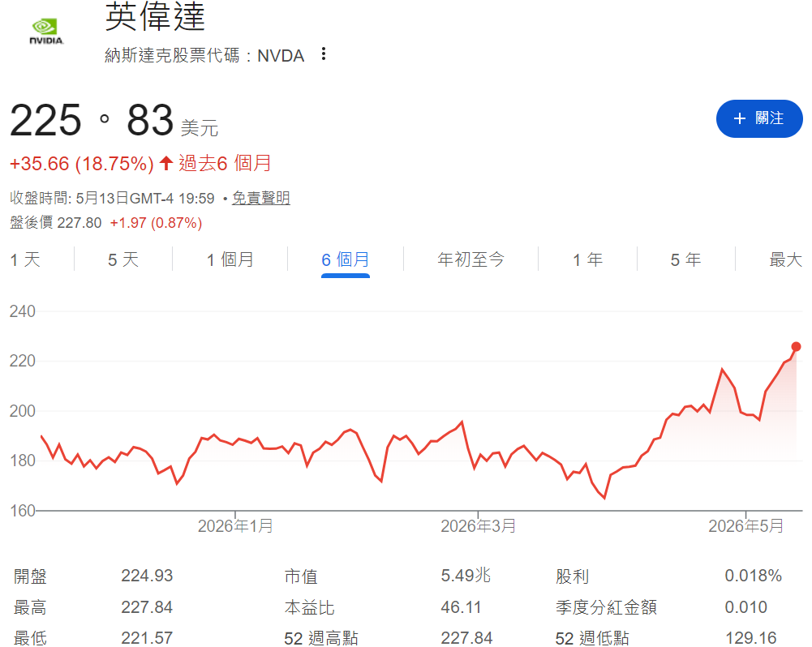Image resolution: width=812 pixels, height=647 pixels.
Task: Switch to the 5 天 range tab
Action: tap(123, 259)
